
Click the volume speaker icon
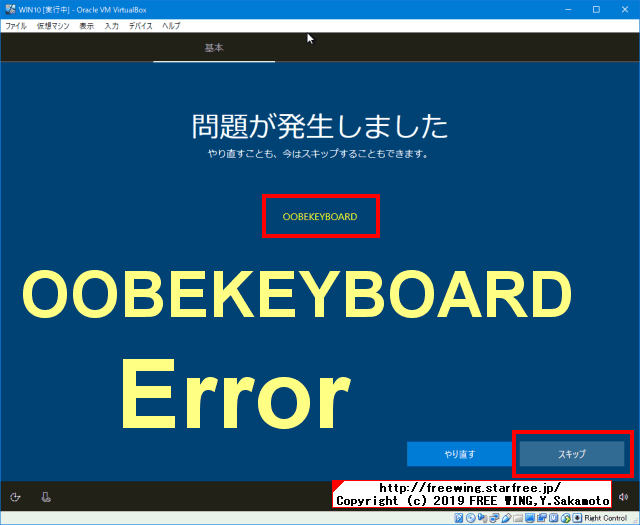point(623,497)
